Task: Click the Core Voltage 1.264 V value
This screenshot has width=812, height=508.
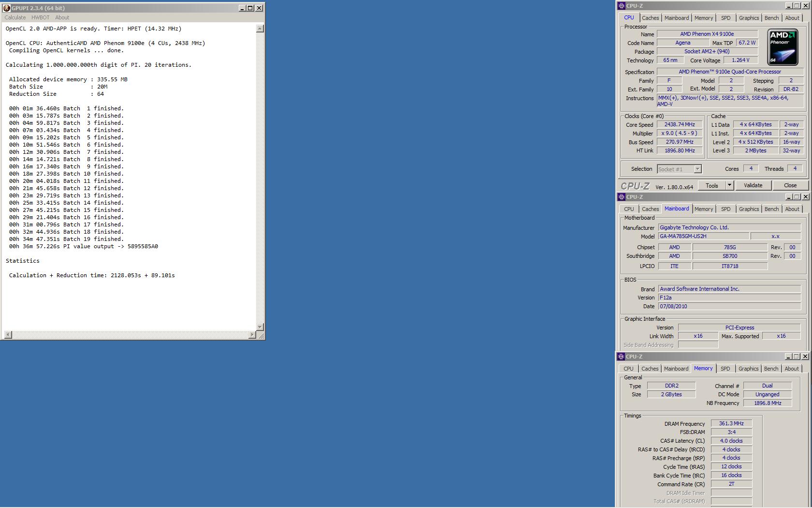Action: (x=740, y=60)
